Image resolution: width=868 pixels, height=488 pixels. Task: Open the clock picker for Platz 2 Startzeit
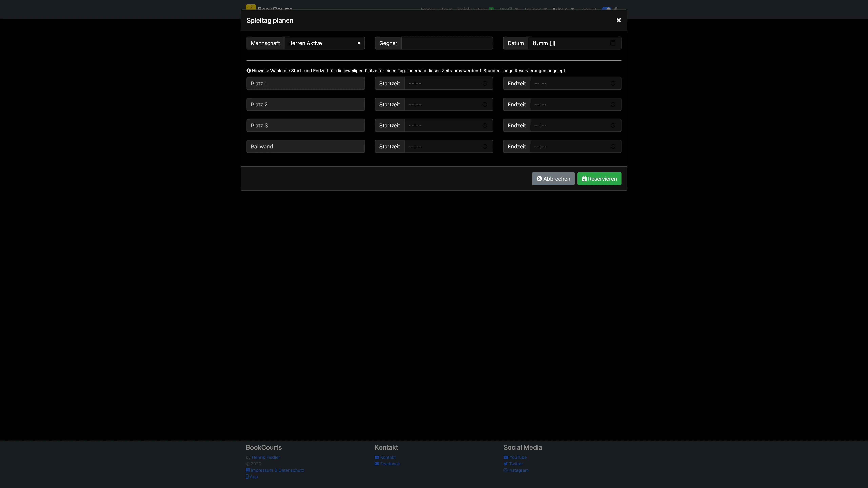485,104
